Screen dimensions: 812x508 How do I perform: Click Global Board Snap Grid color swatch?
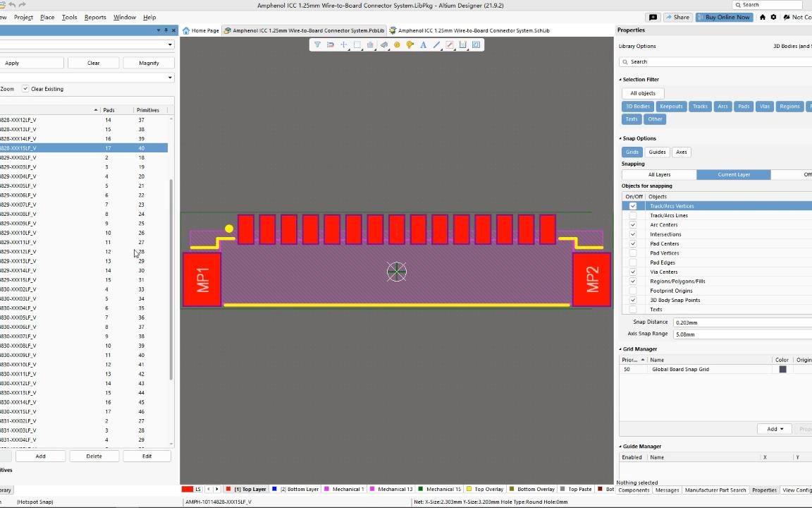pos(782,370)
